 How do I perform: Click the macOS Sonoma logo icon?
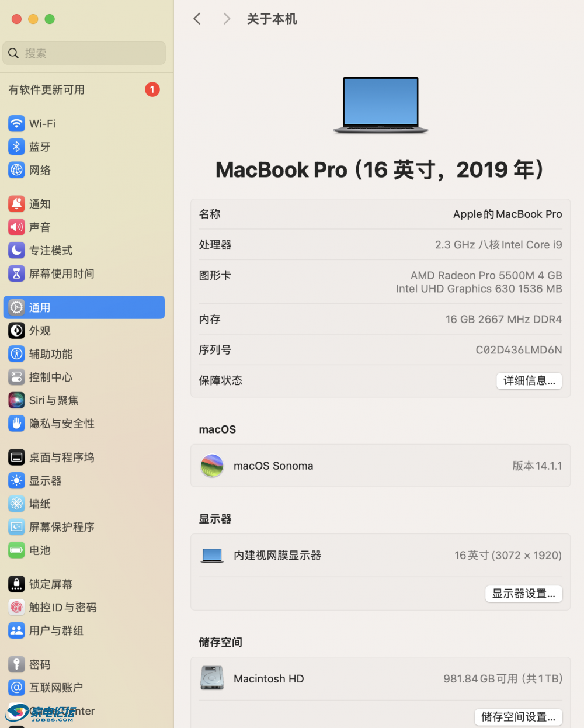click(212, 466)
